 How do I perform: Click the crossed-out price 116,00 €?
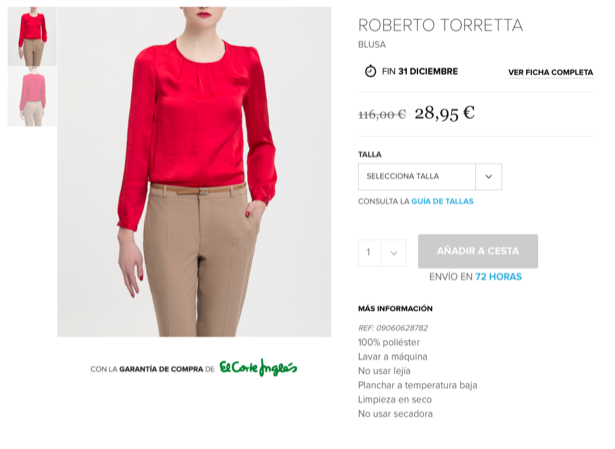point(382,115)
